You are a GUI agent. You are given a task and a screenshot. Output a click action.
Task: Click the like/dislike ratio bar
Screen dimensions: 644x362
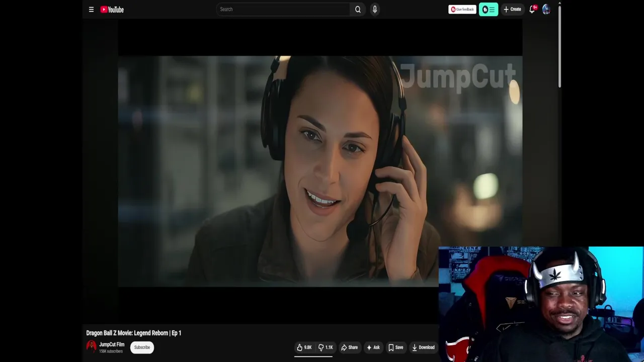313,356
